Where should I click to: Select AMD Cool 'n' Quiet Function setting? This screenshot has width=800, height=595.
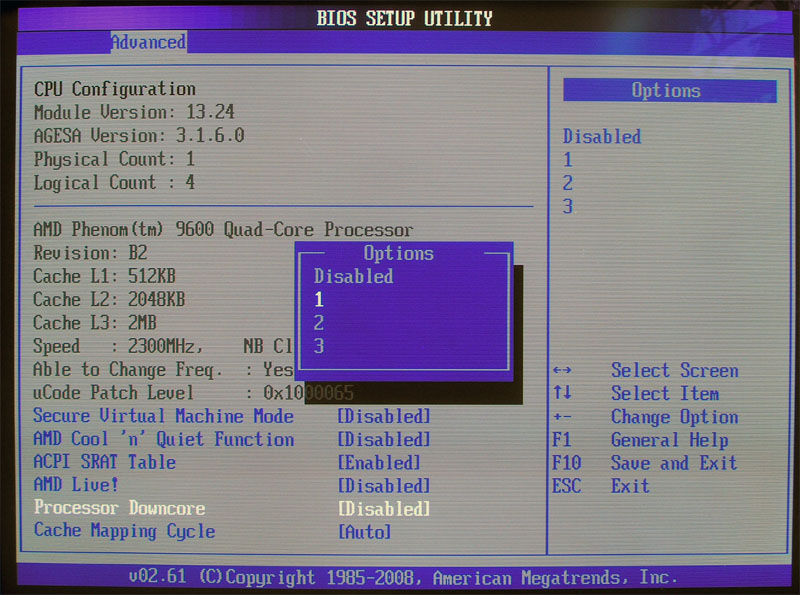coord(163,439)
